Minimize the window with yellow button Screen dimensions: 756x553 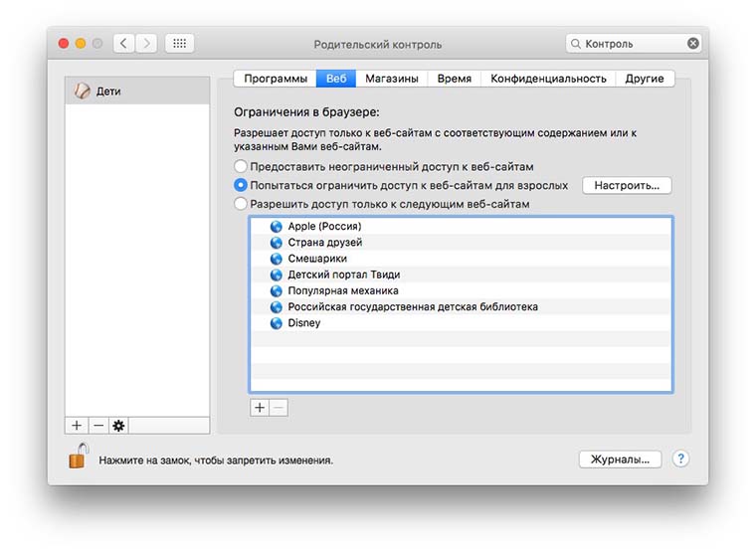pos(81,44)
